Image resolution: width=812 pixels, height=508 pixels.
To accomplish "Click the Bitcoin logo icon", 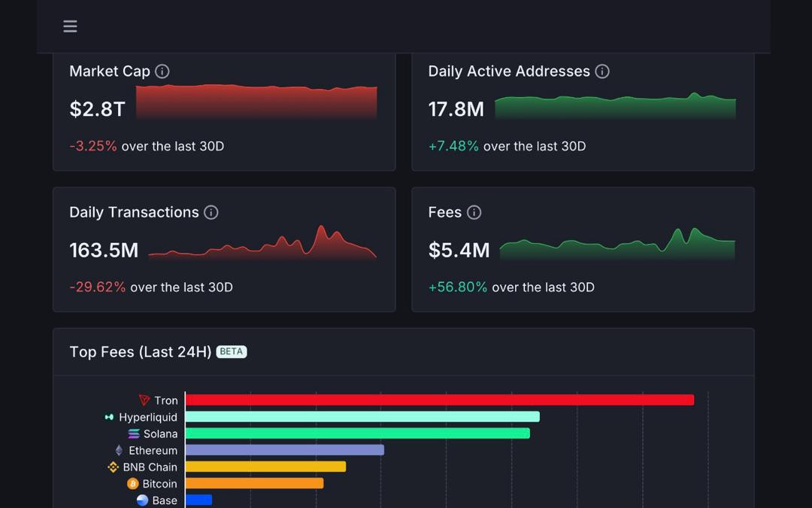I will pos(133,483).
